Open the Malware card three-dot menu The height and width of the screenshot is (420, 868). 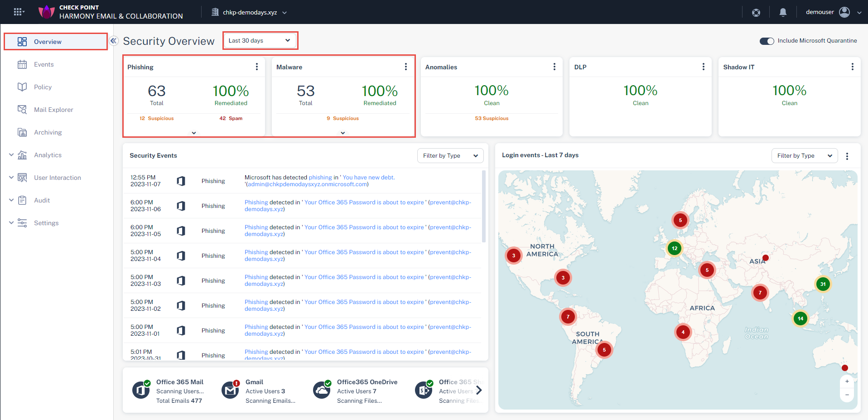click(x=406, y=67)
